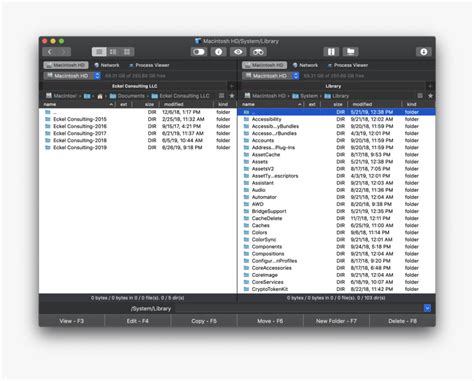Image resolution: width=474 pixels, height=381 pixels.
Task: Click the compress archive toolbar icon
Action: [x=331, y=52]
